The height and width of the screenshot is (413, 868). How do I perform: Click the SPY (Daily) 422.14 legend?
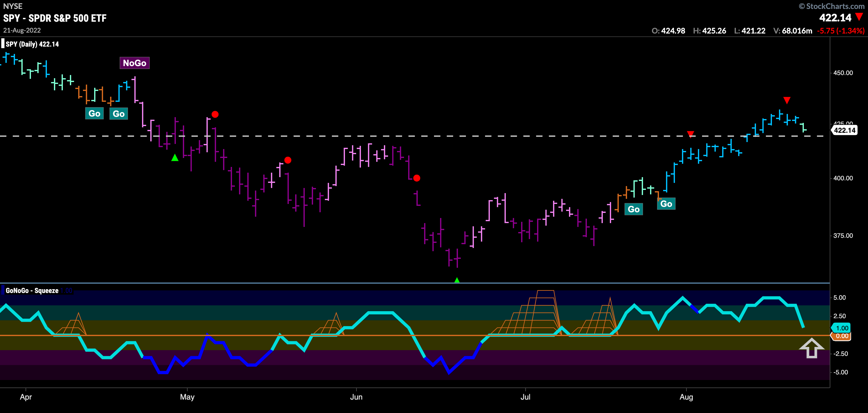tap(32, 44)
